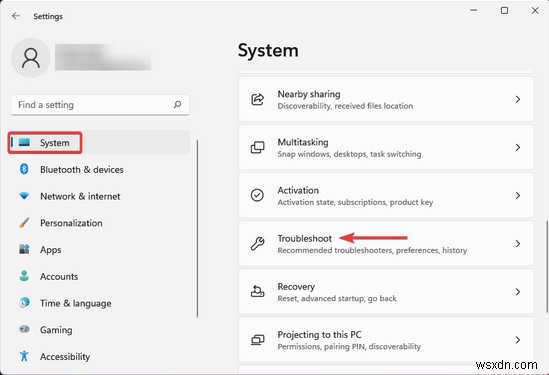Minimize the Settings window
Screen dimensions: 549x375
coord(474,11)
